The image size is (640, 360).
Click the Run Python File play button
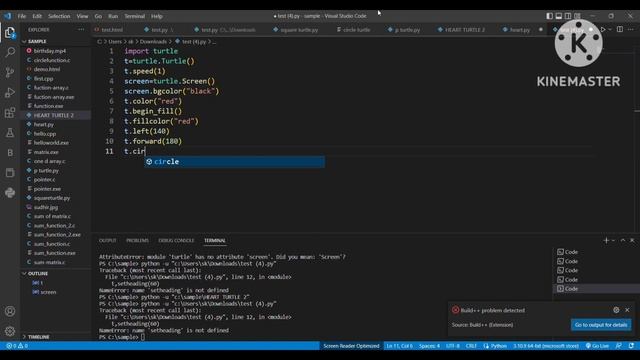pos(603,29)
